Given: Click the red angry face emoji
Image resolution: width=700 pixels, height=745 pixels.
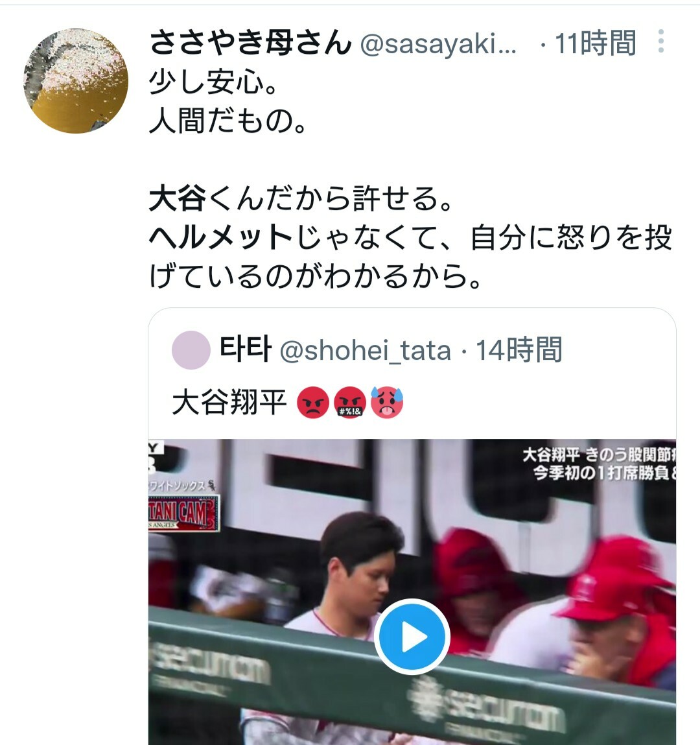Looking at the screenshot, I should click(312, 403).
